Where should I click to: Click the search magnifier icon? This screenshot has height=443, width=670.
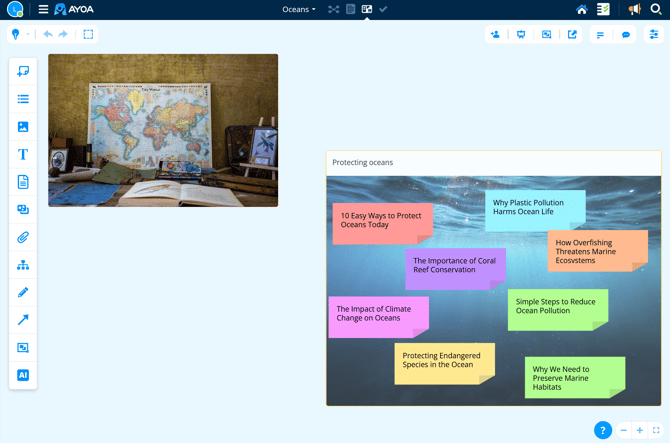(x=655, y=9)
